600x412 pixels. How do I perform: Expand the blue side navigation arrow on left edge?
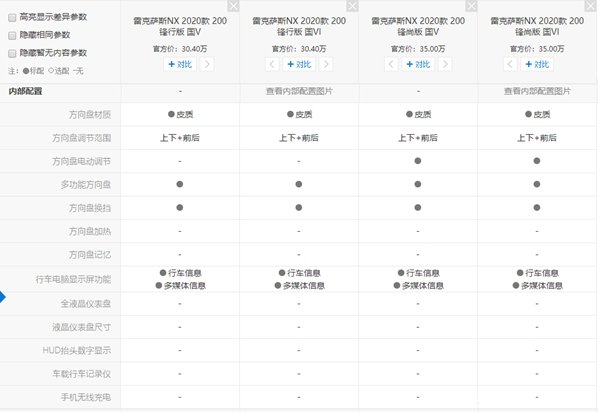3,298
